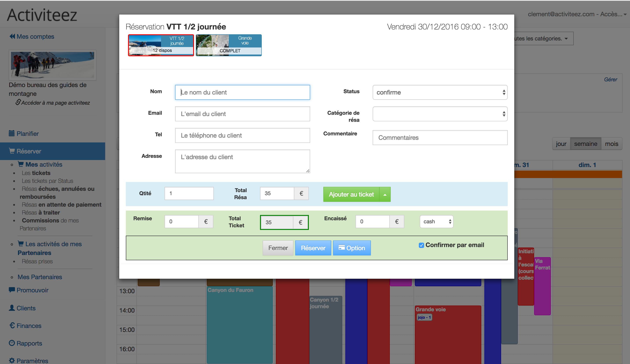This screenshot has height=364, width=630.
Task: Focus the Nom client name field
Action: click(242, 93)
